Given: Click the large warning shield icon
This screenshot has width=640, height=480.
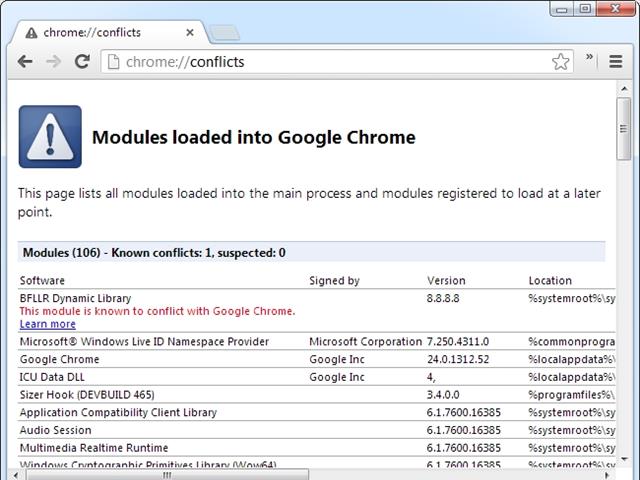Looking at the screenshot, I should point(50,137).
